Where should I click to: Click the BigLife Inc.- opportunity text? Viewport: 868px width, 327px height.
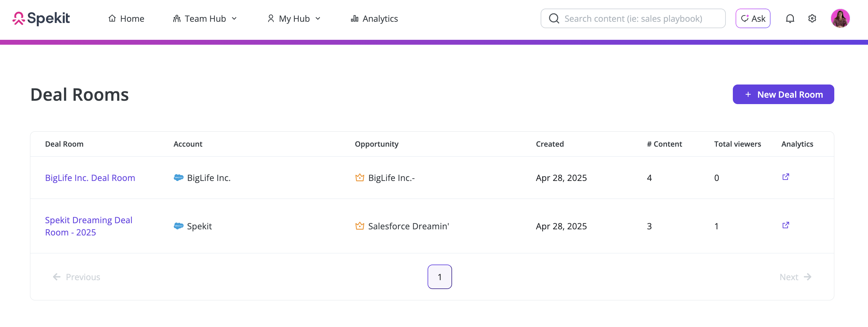pos(391,178)
